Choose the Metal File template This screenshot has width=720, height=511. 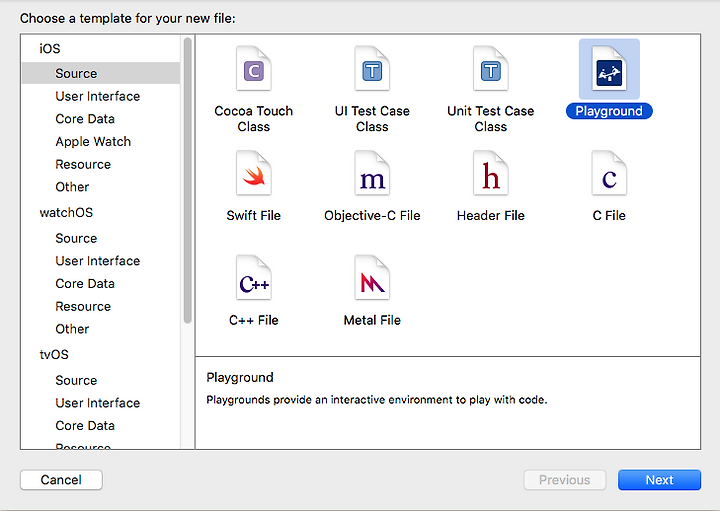tap(372, 278)
